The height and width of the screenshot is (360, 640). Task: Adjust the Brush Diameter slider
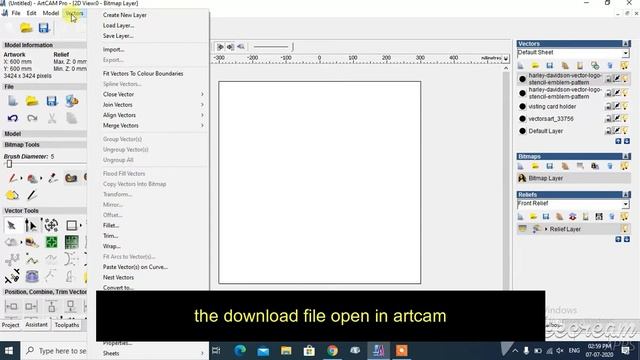point(9,164)
